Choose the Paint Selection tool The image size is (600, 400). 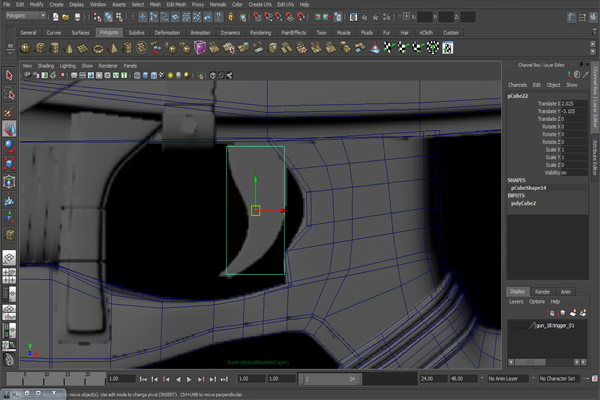tap(9, 111)
